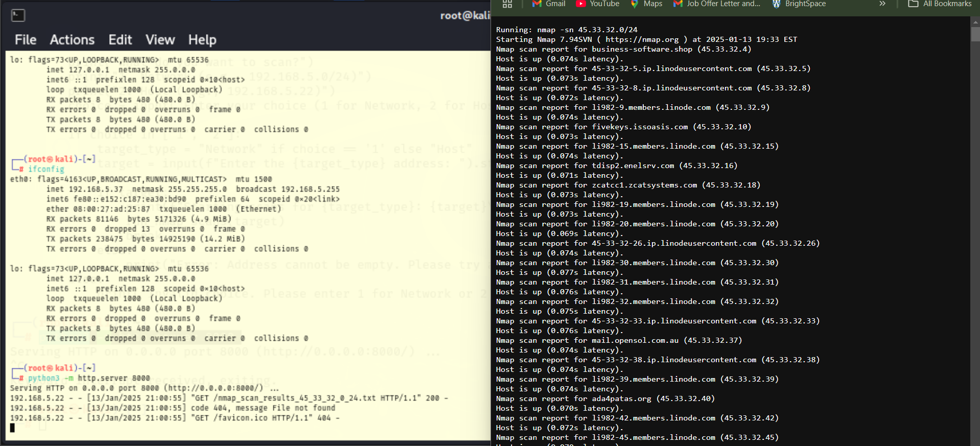Click the GET /favicon.ico log line

[x=175, y=418]
